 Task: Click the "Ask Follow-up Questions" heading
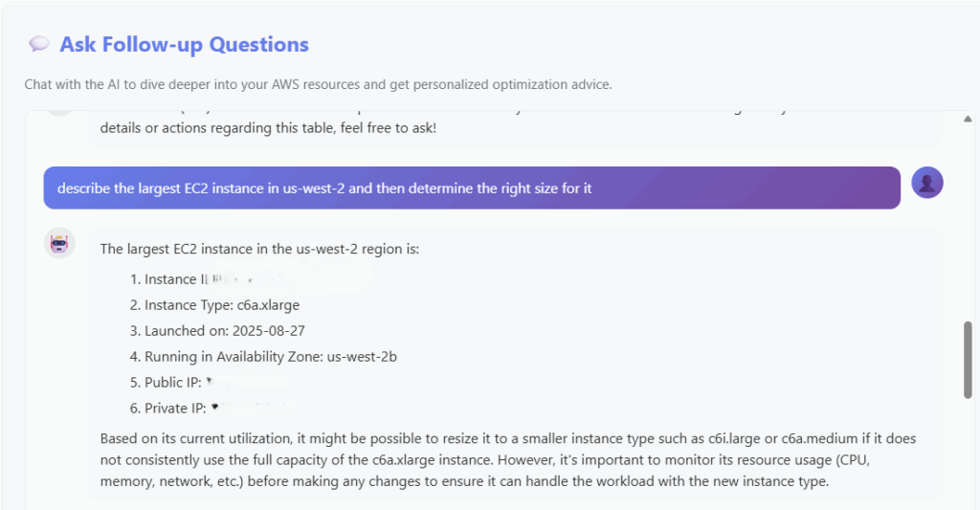click(x=184, y=44)
